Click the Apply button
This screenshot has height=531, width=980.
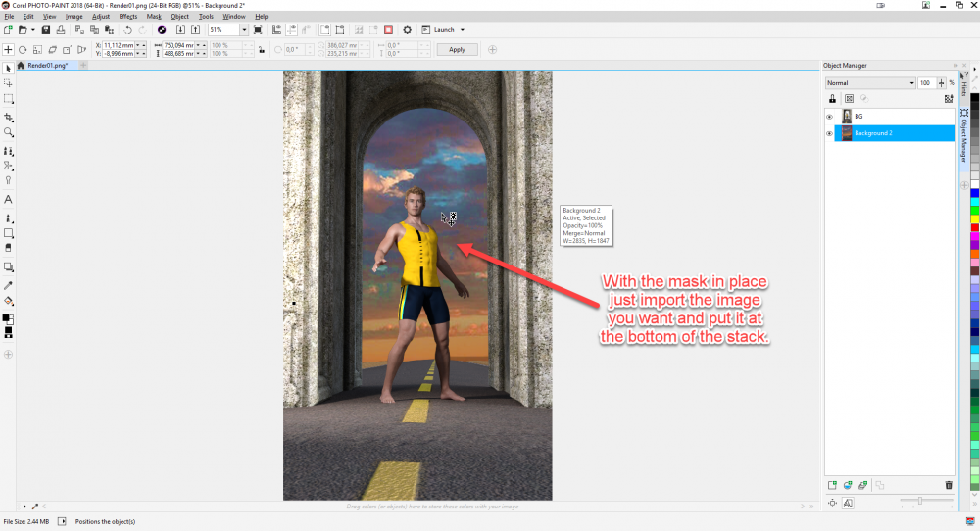(457, 49)
